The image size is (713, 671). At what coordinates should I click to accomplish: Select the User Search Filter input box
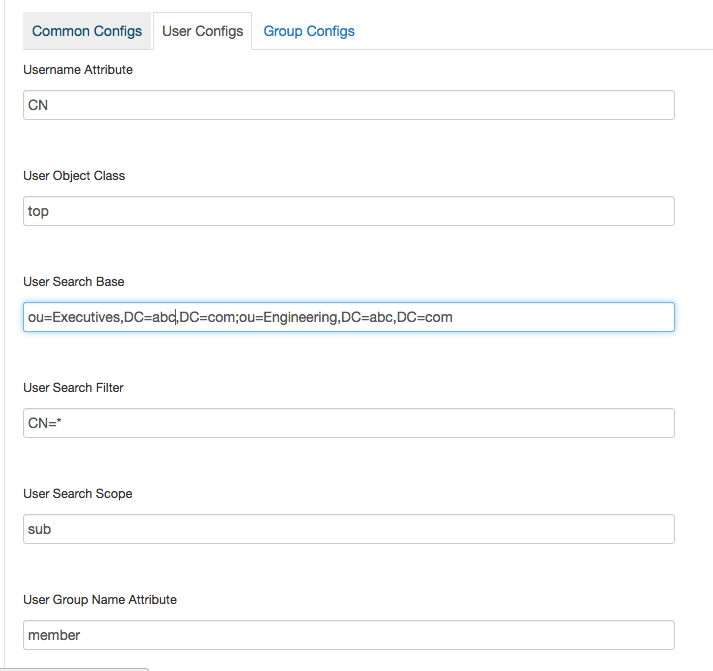click(348, 423)
